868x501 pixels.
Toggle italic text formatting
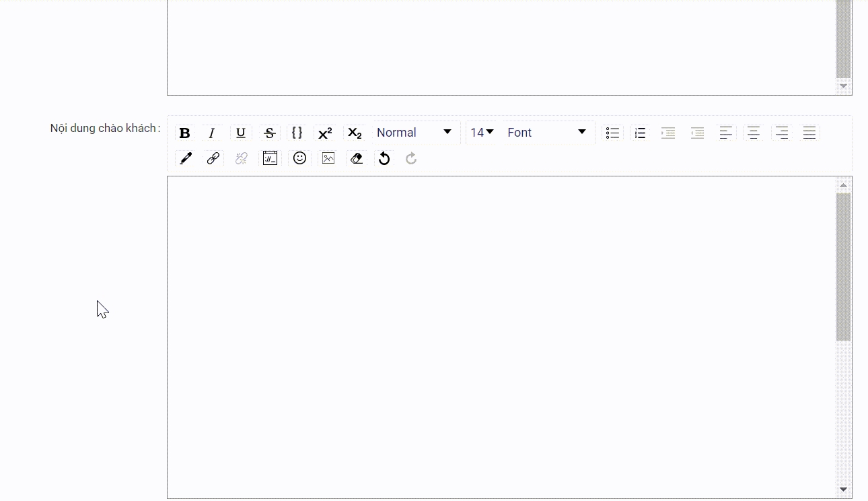(x=212, y=133)
